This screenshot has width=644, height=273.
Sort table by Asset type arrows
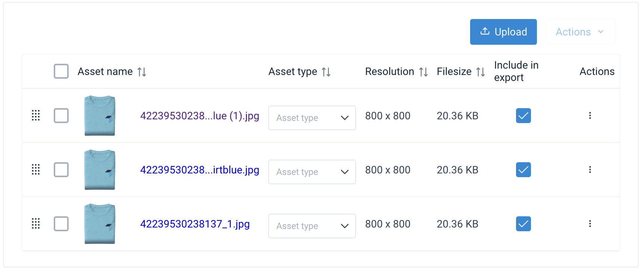coord(326,72)
